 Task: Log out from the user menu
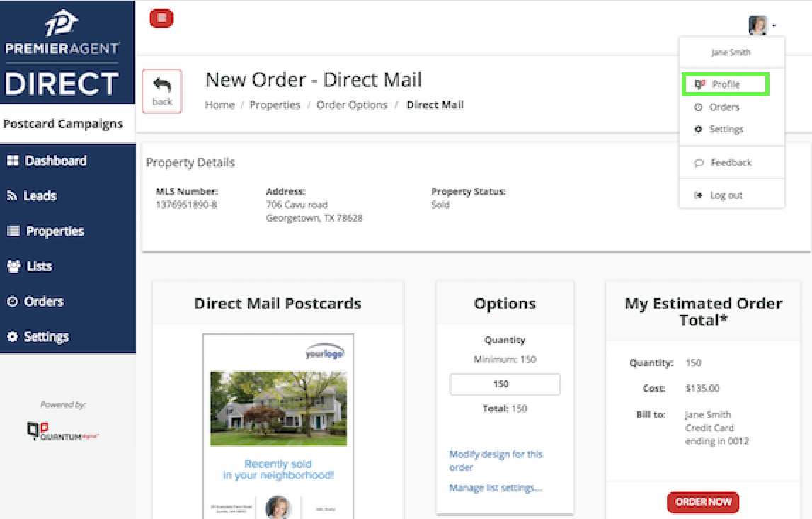tap(726, 195)
